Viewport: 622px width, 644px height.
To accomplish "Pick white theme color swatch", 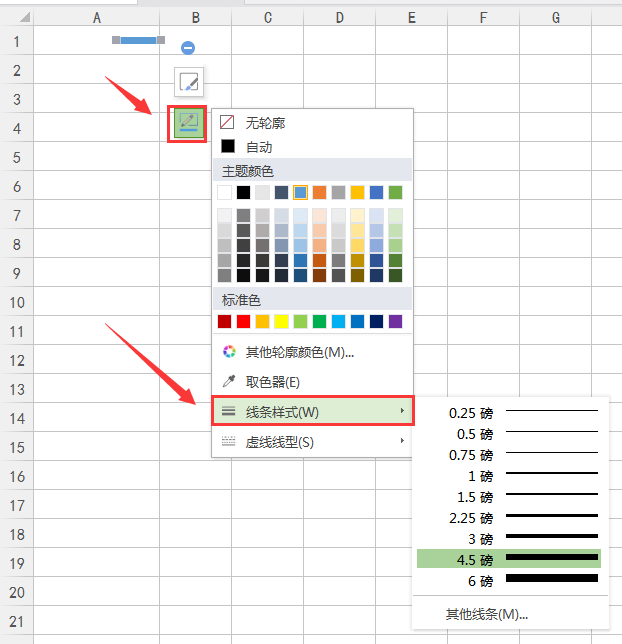I will 224,193.
